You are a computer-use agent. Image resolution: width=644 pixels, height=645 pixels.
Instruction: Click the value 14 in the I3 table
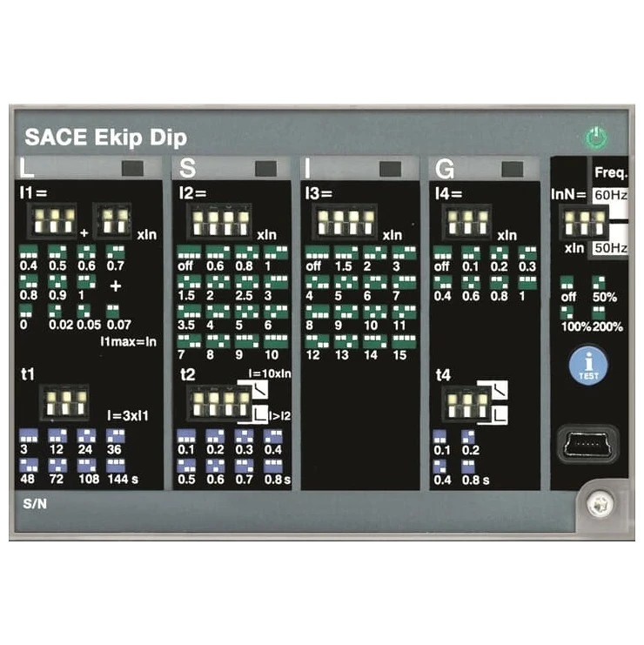[371, 355]
